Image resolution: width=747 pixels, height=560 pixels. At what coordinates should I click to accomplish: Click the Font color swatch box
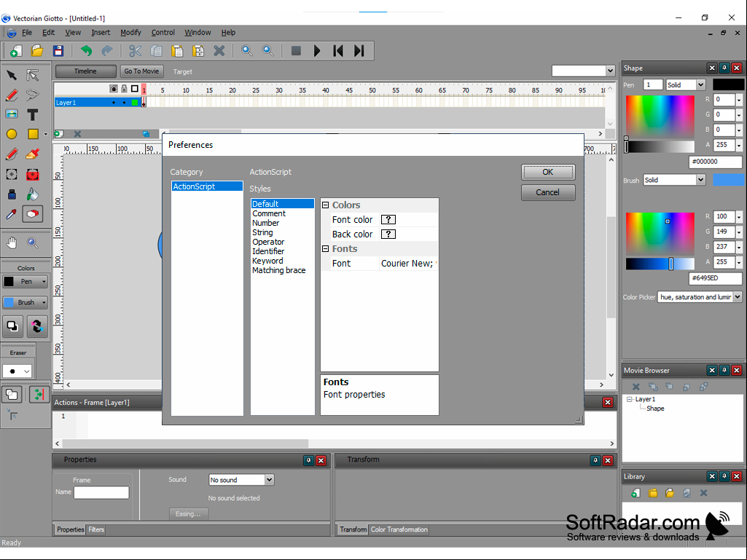pos(388,219)
